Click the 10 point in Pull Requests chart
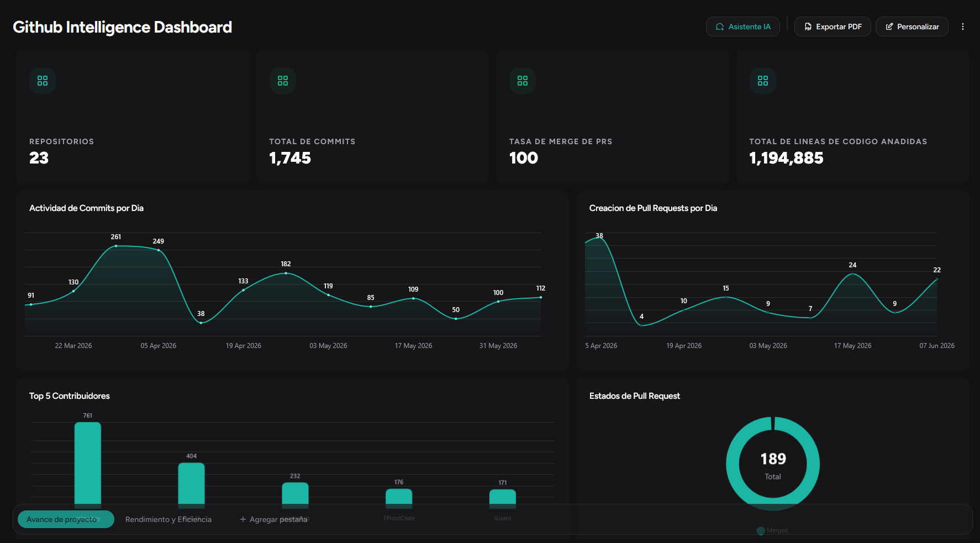The width and height of the screenshot is (980, 543). click(x=684, y=310)
